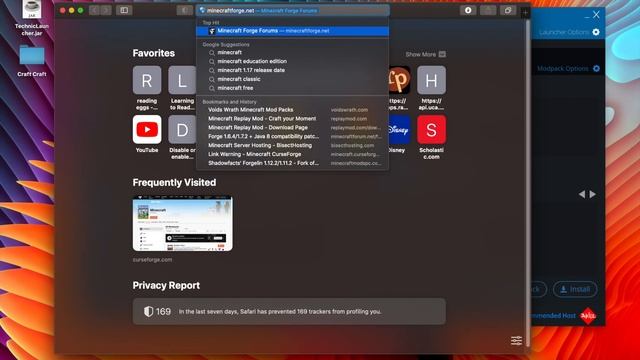Select top hit Minecraft Forge Forums

tap(292, 31)
